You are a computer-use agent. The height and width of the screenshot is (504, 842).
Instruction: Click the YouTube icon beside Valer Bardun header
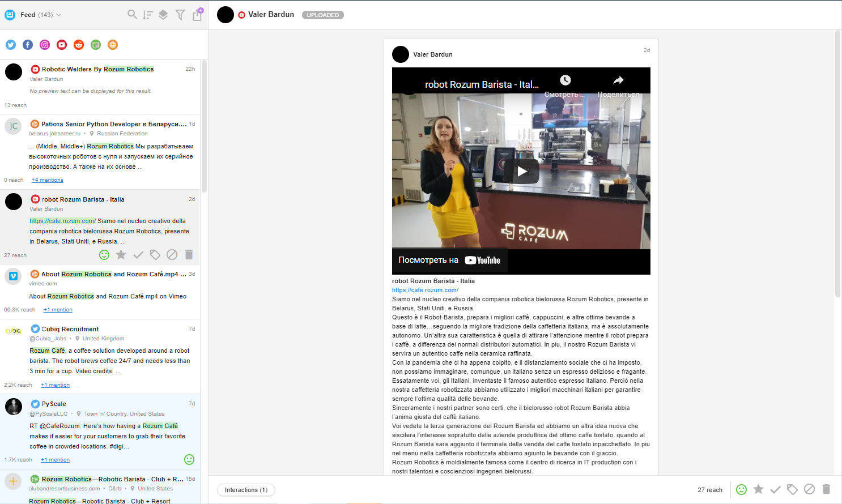pos(242,15)
